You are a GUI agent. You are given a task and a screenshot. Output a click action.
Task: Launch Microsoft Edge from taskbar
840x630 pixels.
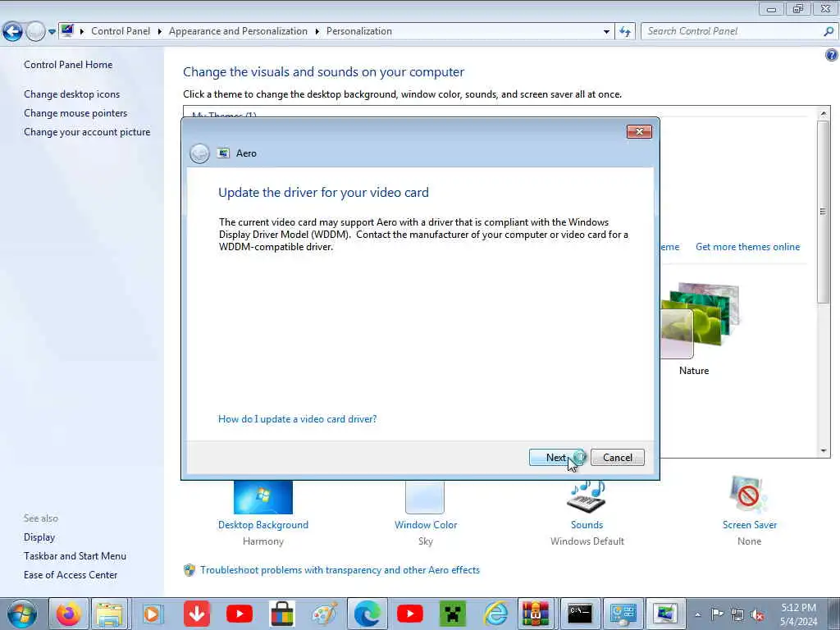click(x=367, y=614)
